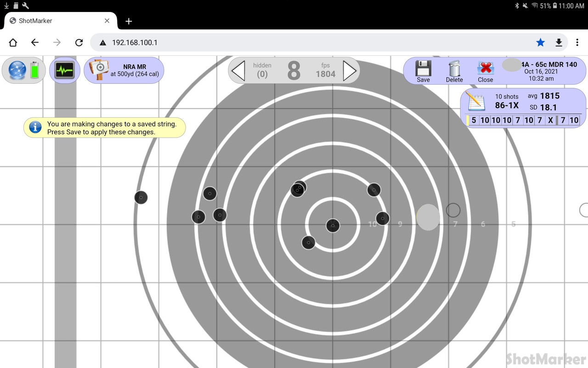Click the browser download page icon
588x368 pixels.
pyautogui.click(x=559, y=42)
